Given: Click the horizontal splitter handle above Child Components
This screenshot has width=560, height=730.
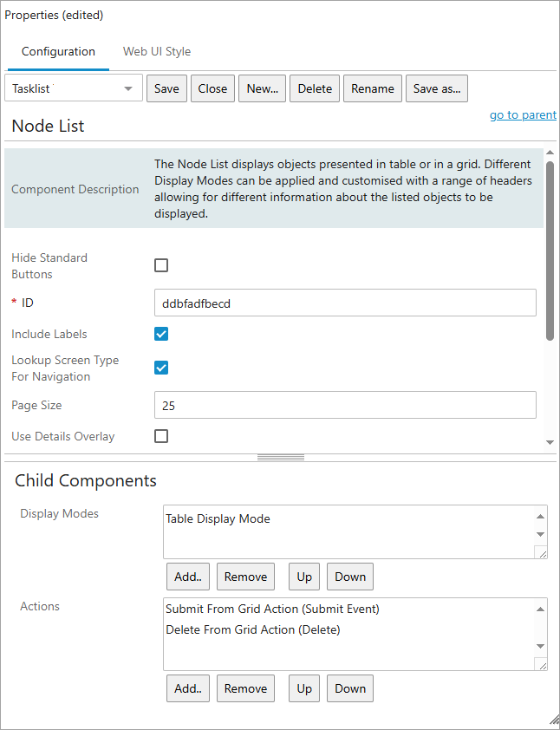Looking at the screenshot, I should click(281, 457).
